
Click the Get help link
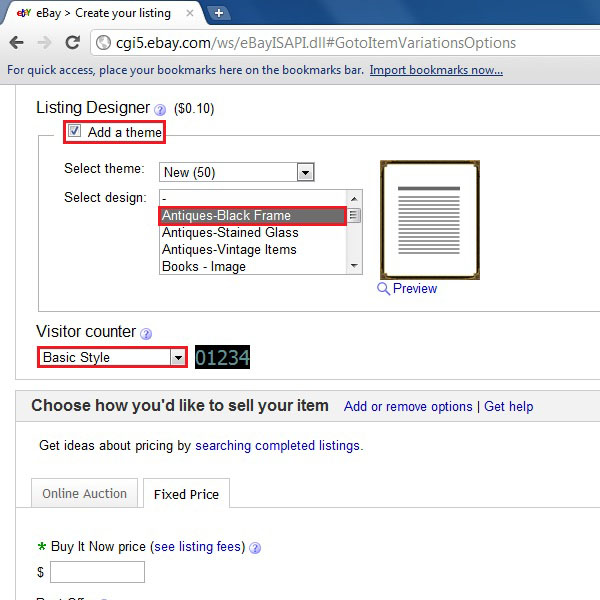click(509, 406)
